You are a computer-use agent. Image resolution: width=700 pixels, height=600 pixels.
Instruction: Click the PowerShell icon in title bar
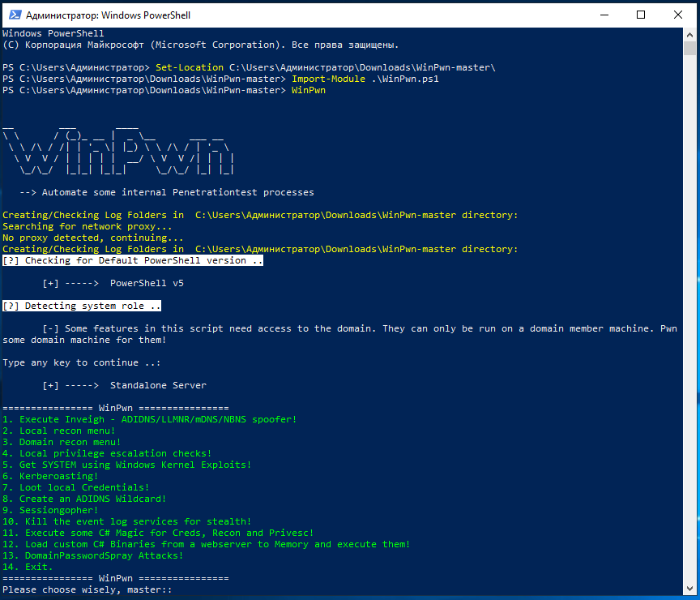point(15,15)
